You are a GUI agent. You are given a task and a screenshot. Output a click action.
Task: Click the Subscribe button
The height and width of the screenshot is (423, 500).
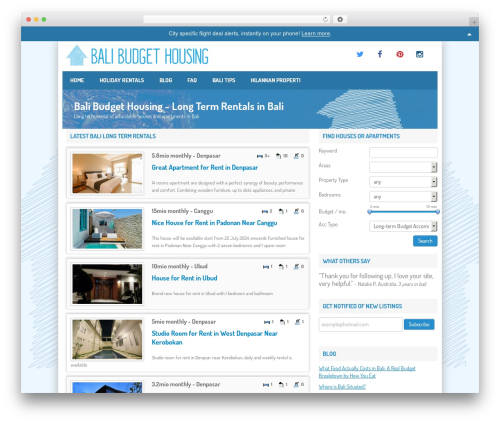point(419,324)
